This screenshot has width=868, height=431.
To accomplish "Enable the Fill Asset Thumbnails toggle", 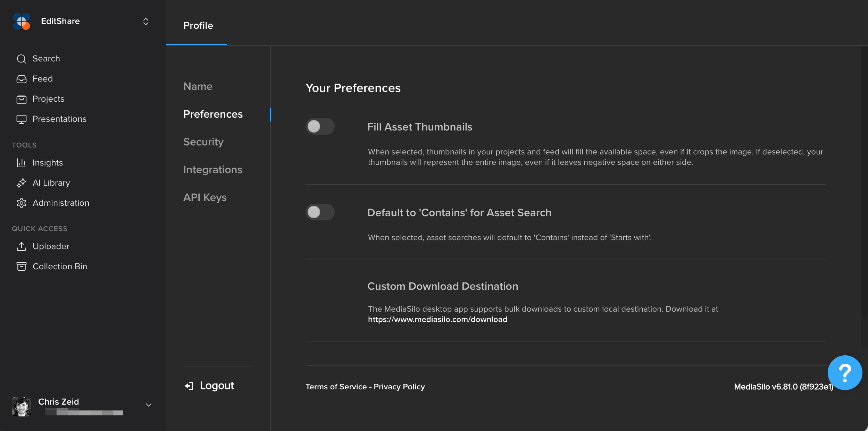I will [320, 126].
